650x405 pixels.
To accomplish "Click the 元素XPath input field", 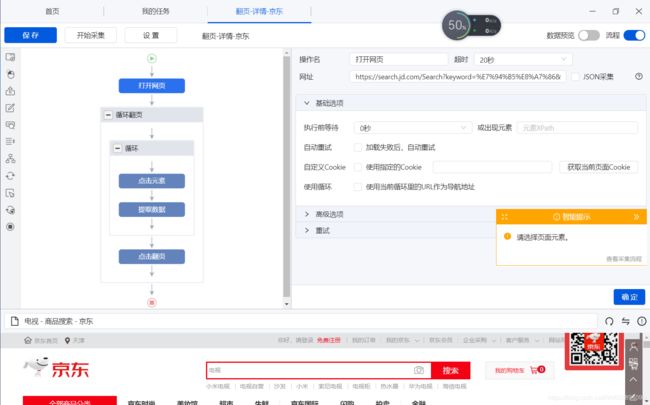I will tap(577, 128).
